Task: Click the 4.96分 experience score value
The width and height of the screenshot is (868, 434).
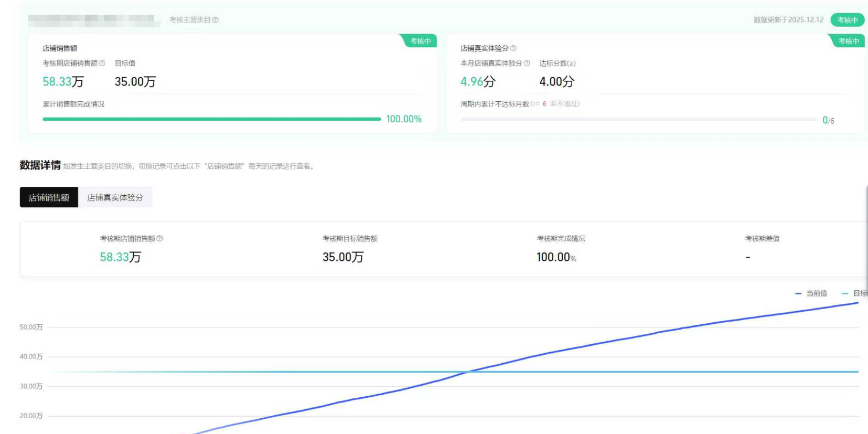Action: point(477,82)
